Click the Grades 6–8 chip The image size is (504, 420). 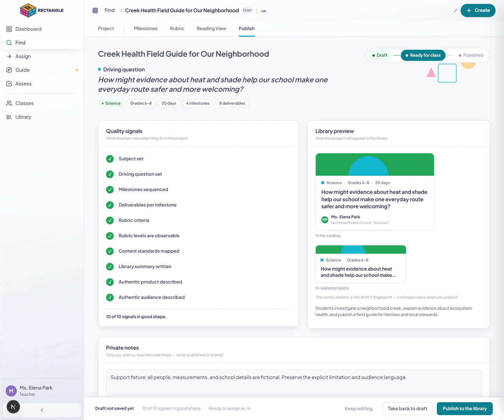point(141,103)
